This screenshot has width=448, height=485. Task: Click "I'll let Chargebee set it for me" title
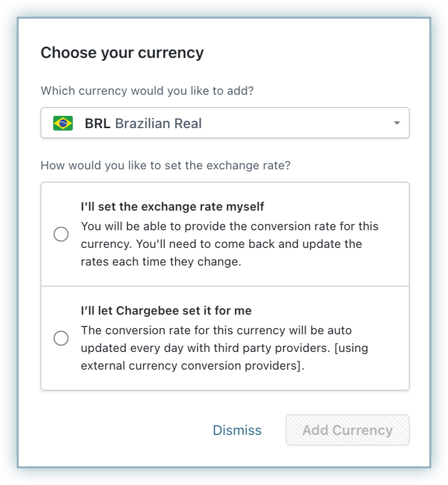pyautogui.click(x=166, y=311)
